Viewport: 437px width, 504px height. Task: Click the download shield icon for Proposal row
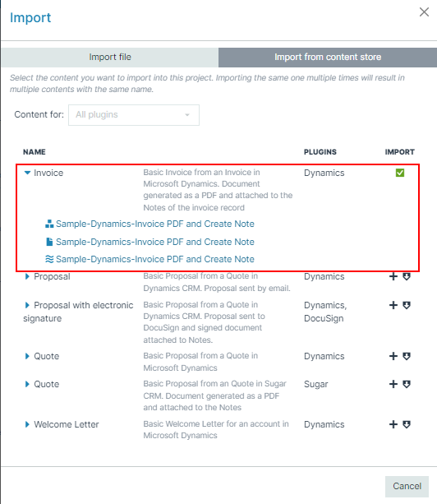(407, 276)
